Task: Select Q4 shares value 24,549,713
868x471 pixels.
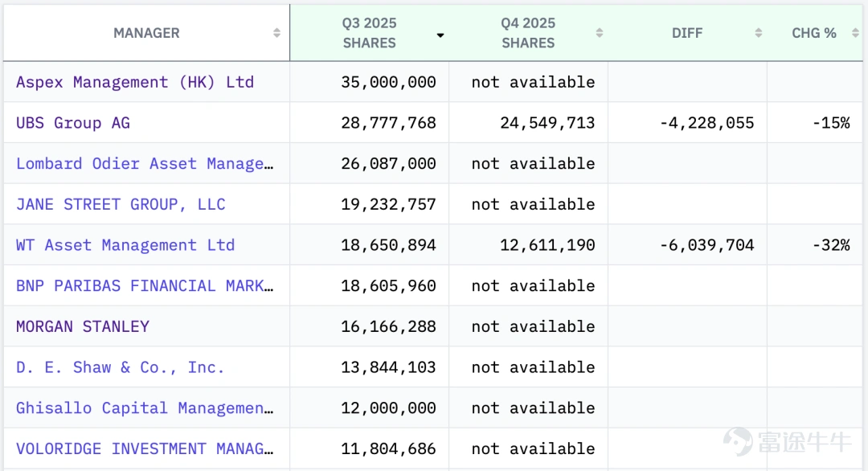Action: tap(547, 123)
